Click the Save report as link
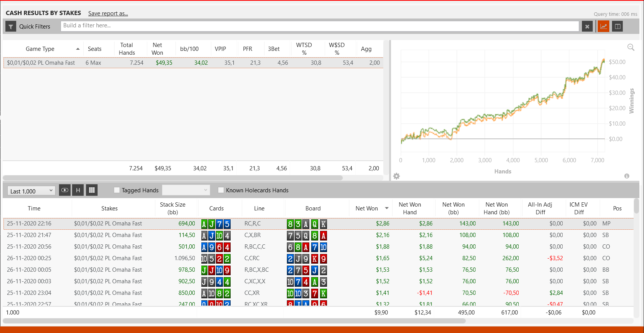The image size is (644, 333). coord(108,13)
